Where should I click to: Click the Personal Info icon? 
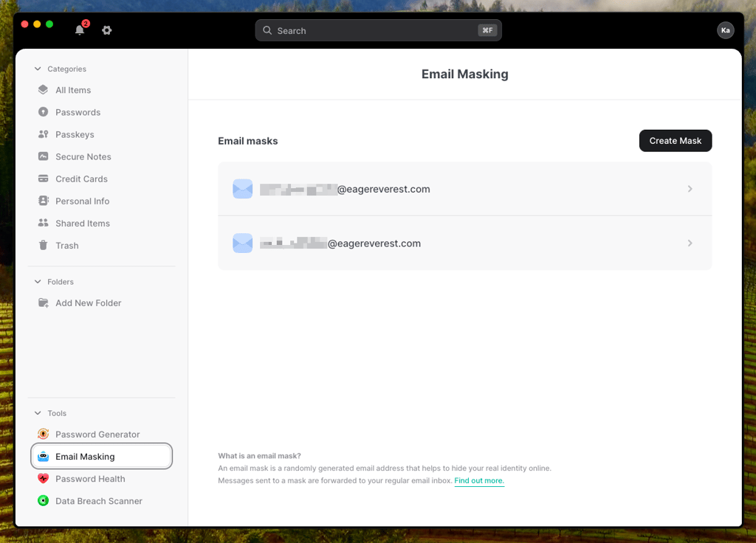click(x=44, y=201)
